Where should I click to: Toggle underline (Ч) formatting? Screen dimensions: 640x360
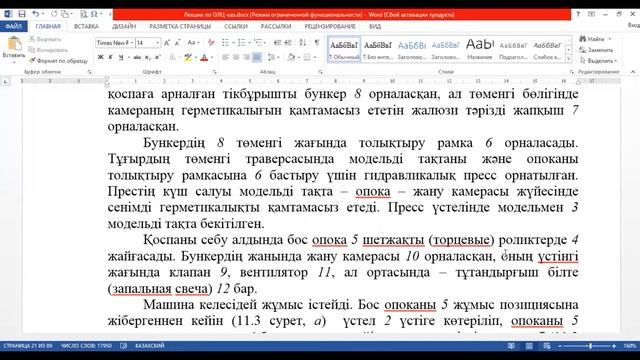tap(121, 57)
